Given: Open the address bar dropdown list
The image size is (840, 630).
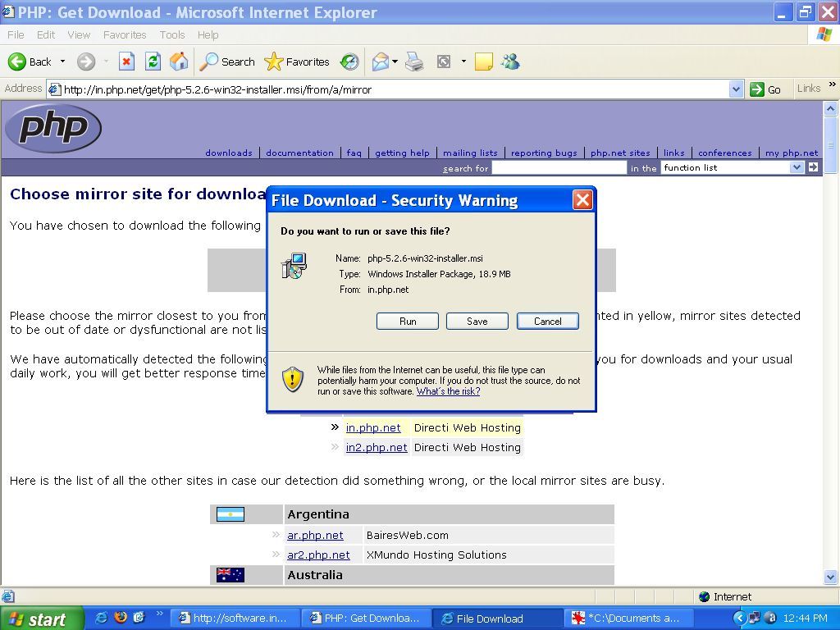Looking at the screenshot, I should click(737, 89).
